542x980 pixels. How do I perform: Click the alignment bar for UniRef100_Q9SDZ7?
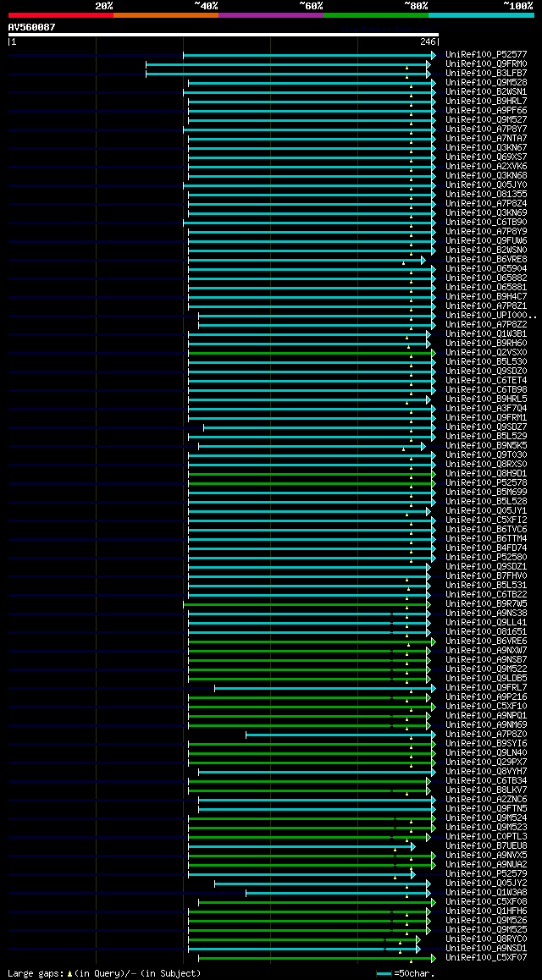(318, 427)
